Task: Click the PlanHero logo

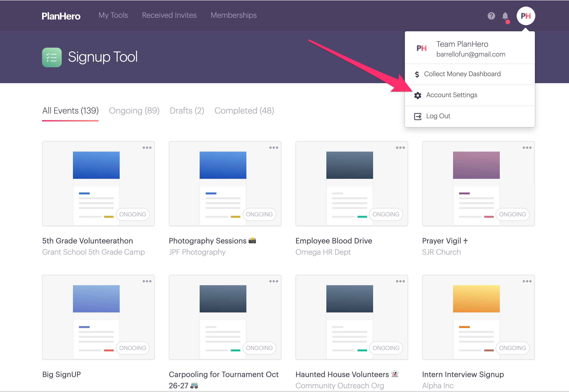Action: 61,16
